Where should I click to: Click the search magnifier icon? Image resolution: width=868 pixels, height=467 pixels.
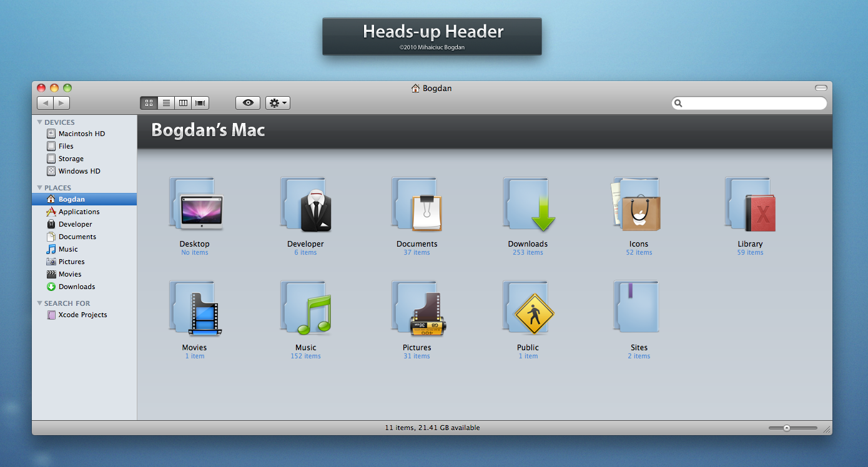coord(679,104)
